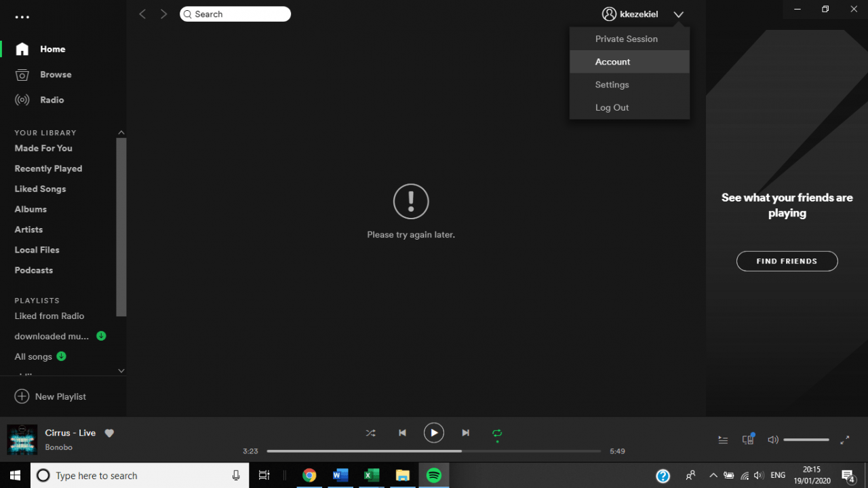Open the kkezekiel user profile
The image size is (868, 488).
click(630, 14)
